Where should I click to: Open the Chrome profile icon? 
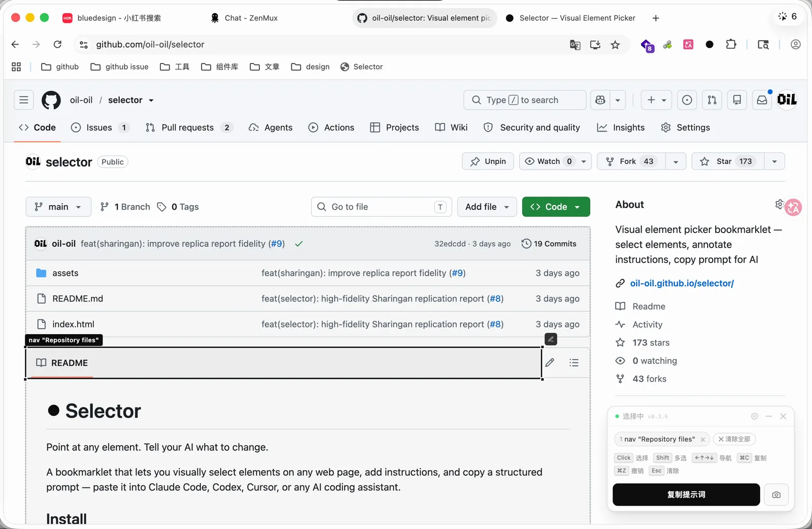coord(796,45)
